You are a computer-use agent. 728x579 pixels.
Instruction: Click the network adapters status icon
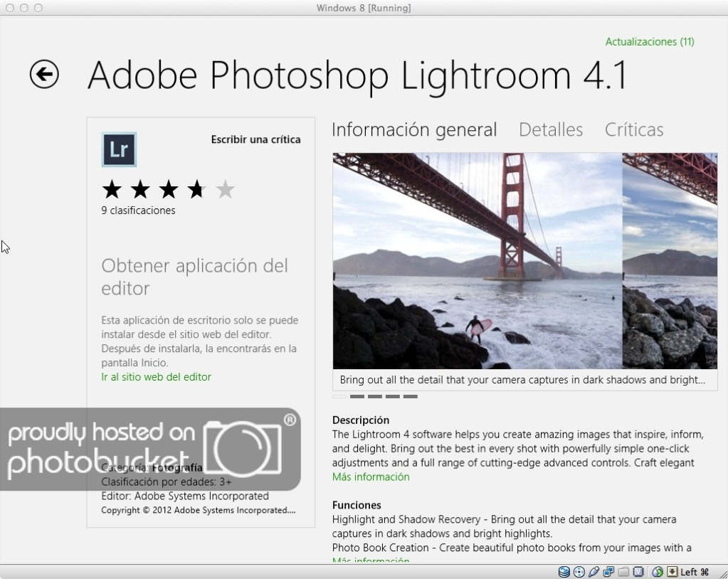coord(608,572)
